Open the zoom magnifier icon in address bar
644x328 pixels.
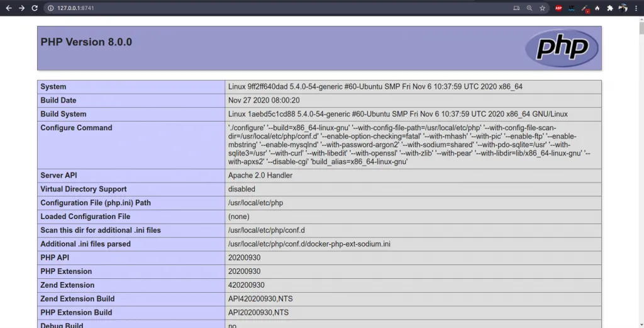click(530, 8)
